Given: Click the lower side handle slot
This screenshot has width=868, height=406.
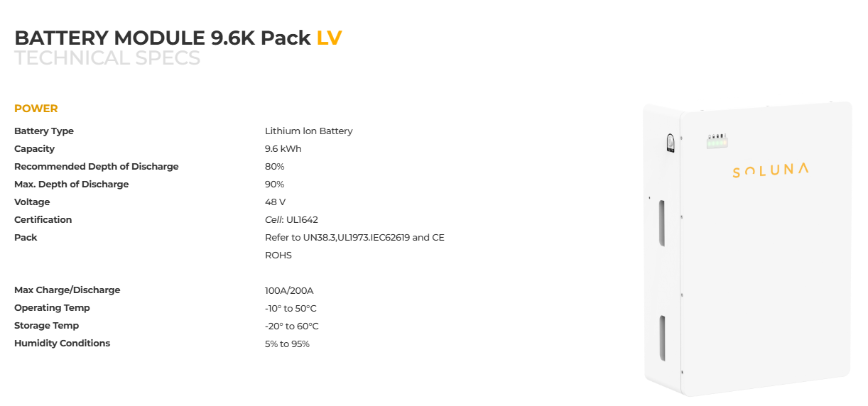Looking at the screenshot, I should click(x=662, y=338).
